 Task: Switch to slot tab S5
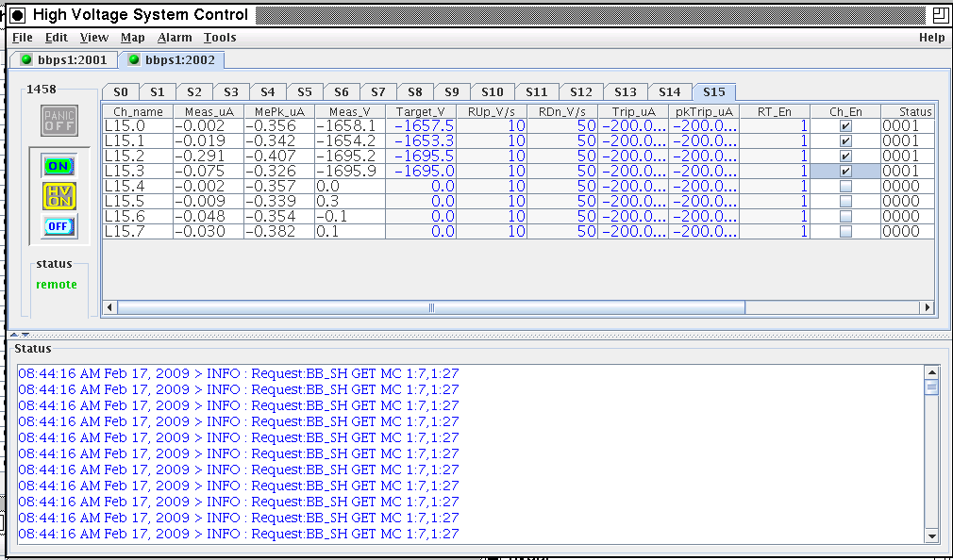click(305, 91)
